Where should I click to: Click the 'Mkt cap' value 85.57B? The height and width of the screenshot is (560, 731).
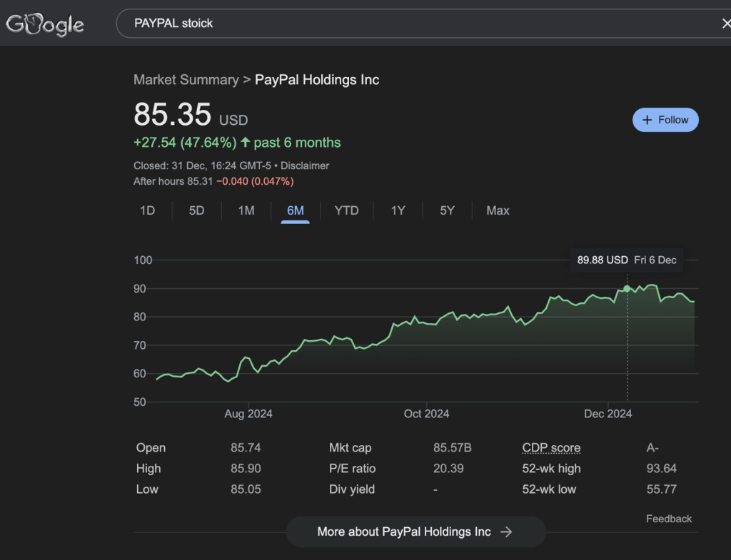pyautogui.click(x=452, y=448)
